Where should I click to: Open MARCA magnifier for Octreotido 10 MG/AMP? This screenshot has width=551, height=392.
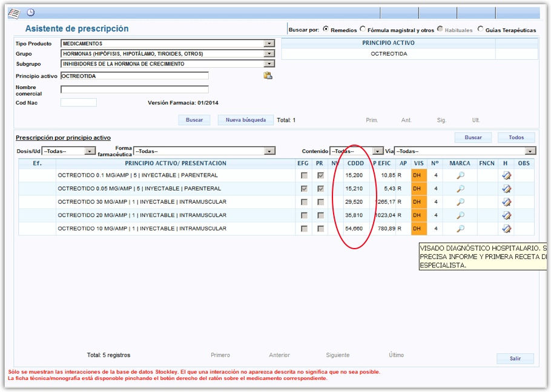460,229
